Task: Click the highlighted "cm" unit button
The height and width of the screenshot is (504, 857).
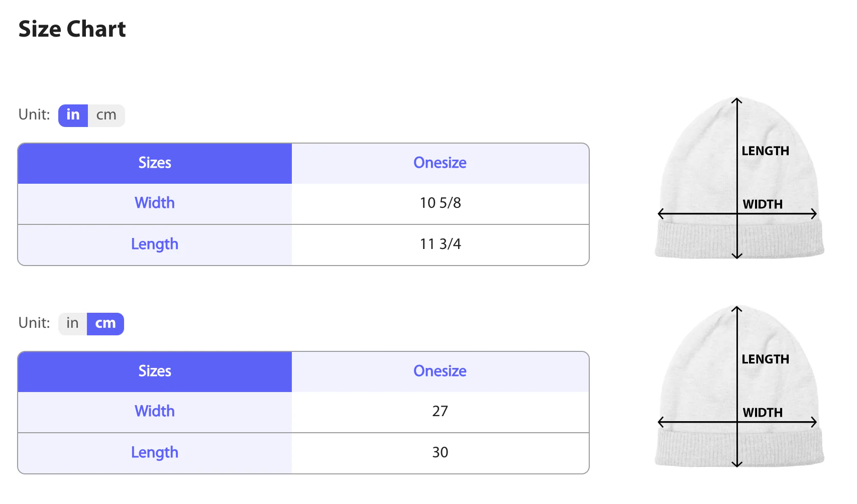Action: [105, 323]
